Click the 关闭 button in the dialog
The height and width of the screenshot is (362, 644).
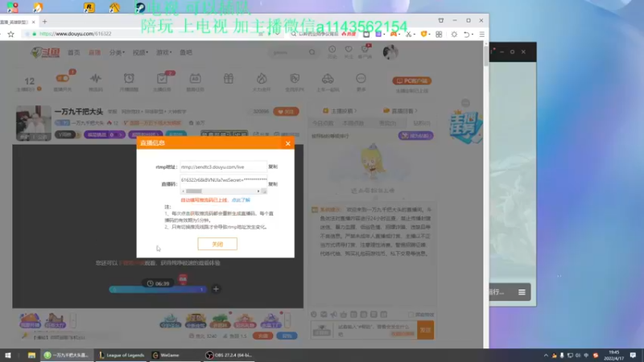coord(217,244)
